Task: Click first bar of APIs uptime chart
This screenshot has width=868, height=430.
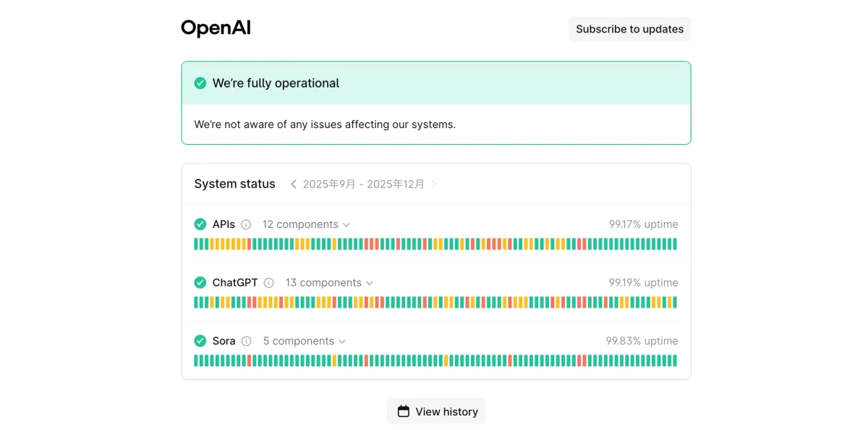Action: (x=196, y=244)
